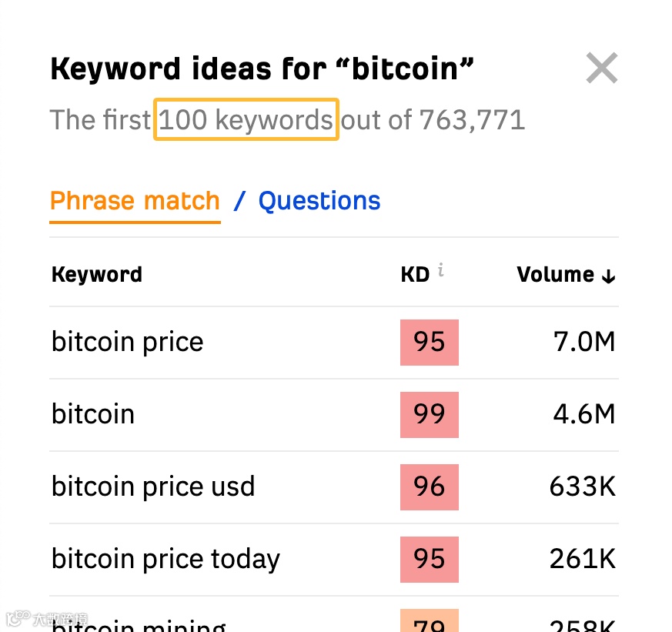The image size is (672, 632).
Task: Dismiss the keyword ideas dialog
Action: pos(602,68)
